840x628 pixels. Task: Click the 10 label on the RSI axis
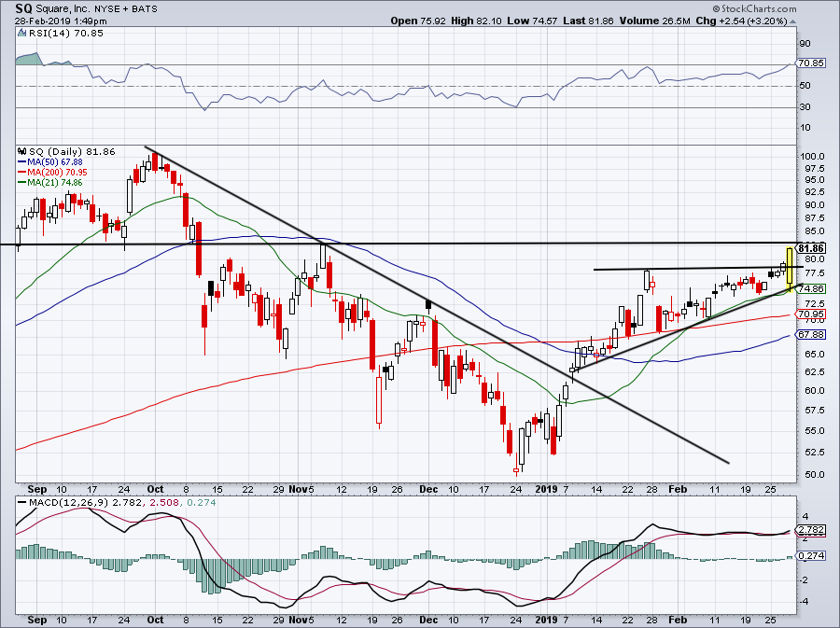coord(805,128)
